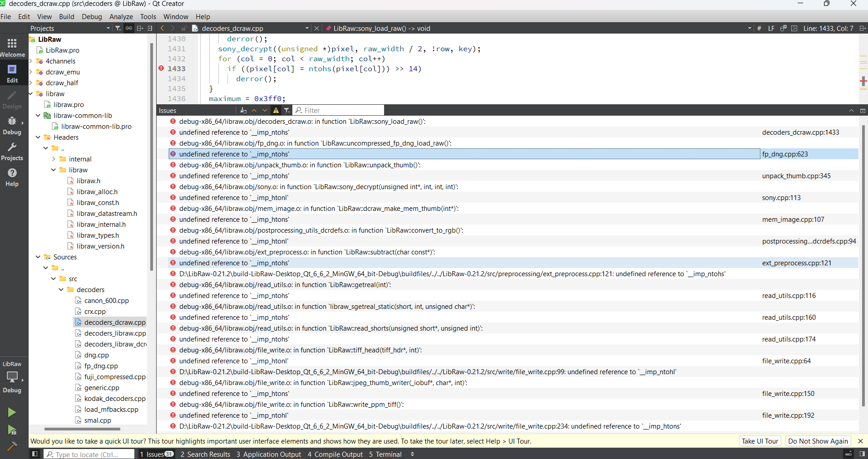Screen dimensions: 868x459
Task: Switch to Edit mode
Action: pyautogui.click(x=12, y=73)
